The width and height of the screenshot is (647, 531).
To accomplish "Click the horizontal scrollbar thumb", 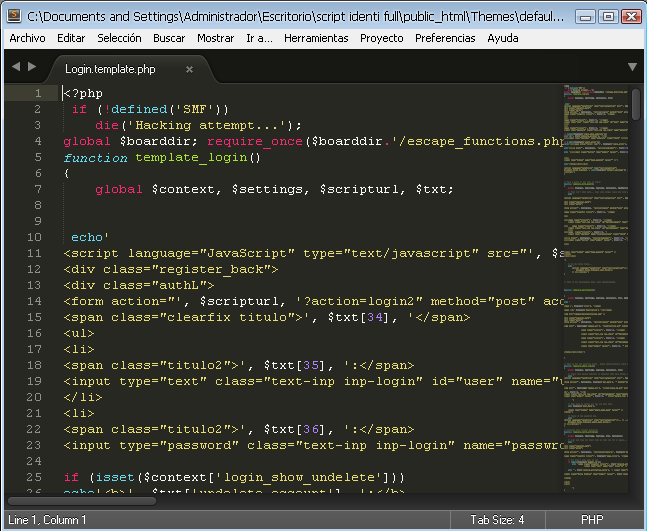I will coord(82,501).
